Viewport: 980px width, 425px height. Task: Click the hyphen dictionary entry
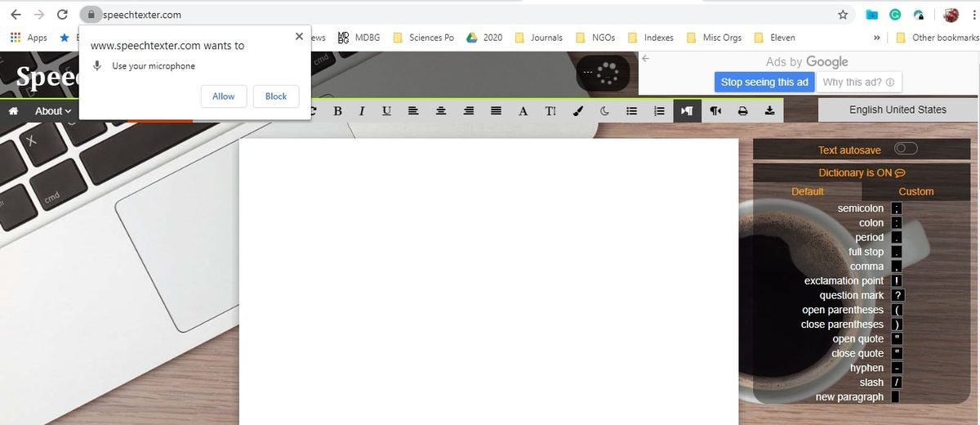click(x=875, y=368)
